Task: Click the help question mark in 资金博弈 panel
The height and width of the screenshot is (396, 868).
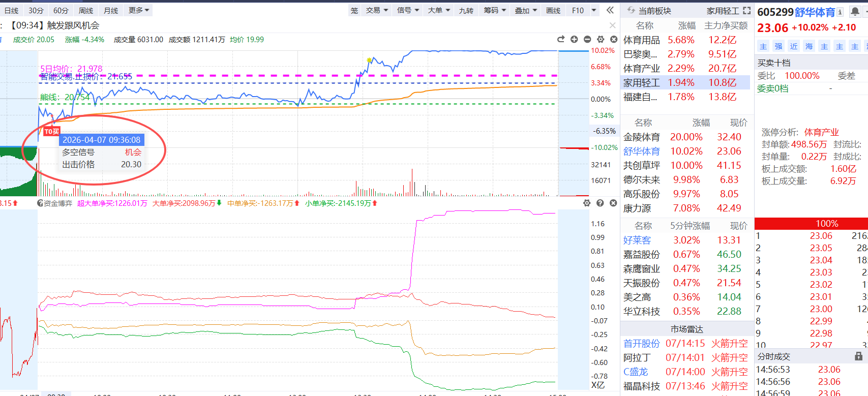Action: coord(600,203)
